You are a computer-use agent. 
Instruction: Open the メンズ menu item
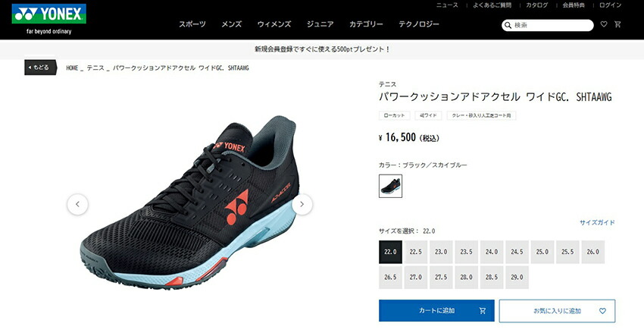point(232,24)
